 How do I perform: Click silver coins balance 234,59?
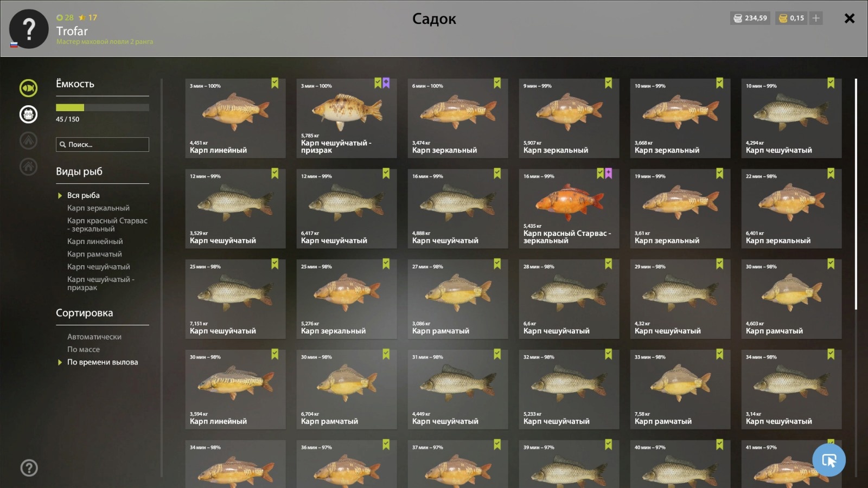750,18
